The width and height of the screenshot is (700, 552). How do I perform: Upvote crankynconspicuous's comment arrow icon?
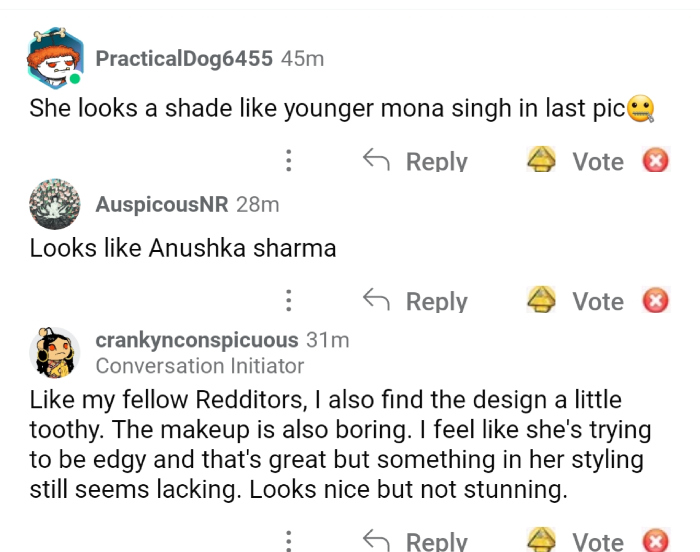tap(542, 540)
